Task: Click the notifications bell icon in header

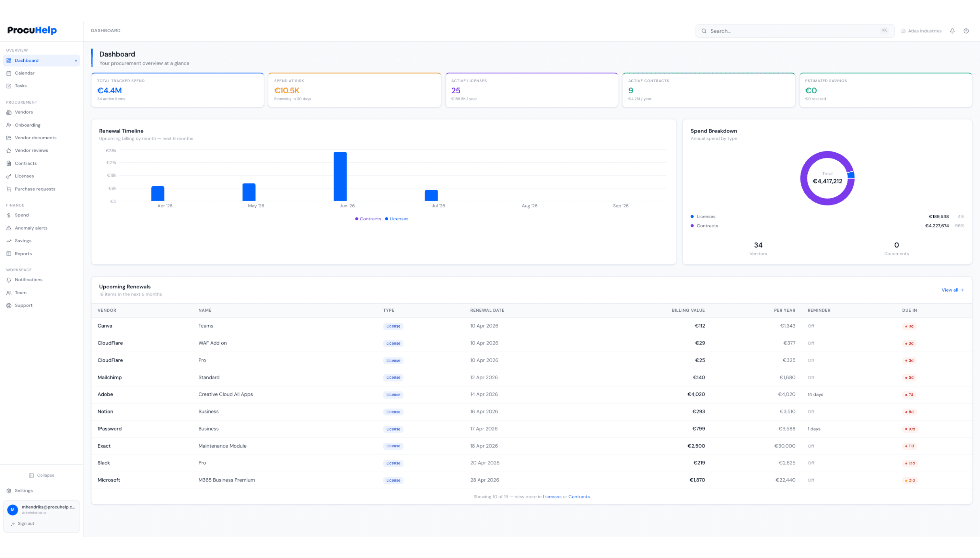Action: [952, 31]
